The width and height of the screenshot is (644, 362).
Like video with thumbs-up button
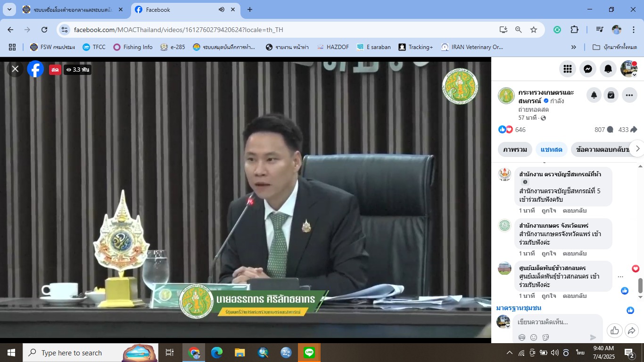615,330
